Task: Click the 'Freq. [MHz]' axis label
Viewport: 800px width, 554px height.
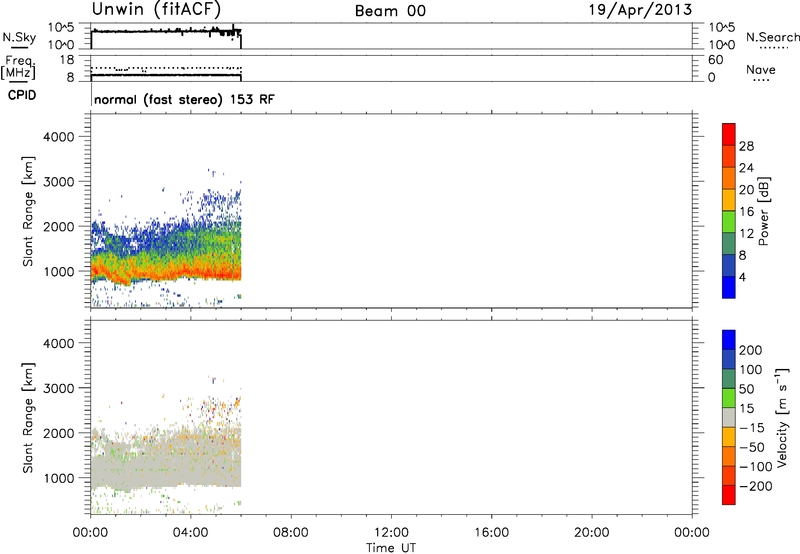Action: tap(18, 68)
